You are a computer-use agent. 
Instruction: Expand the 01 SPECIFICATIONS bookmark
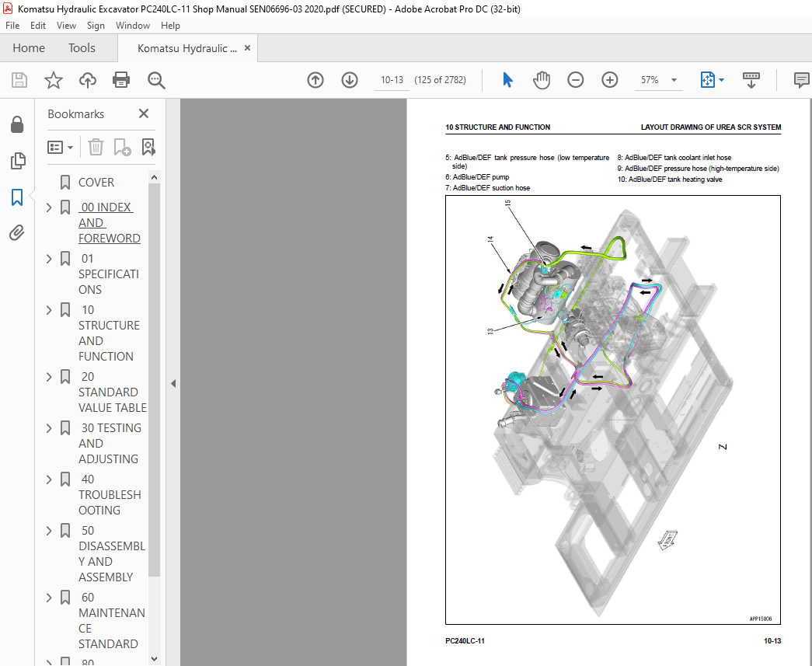pyautogui.click(x=49, y=259)
